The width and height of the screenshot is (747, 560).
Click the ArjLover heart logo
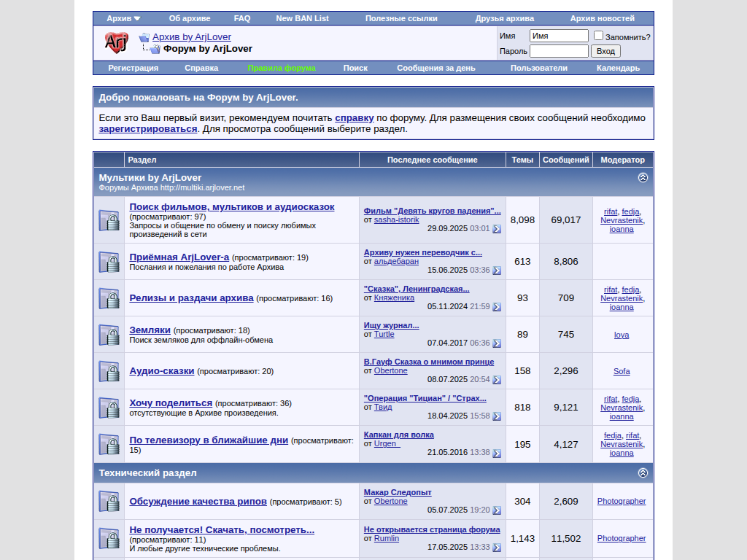click(115, 42)
